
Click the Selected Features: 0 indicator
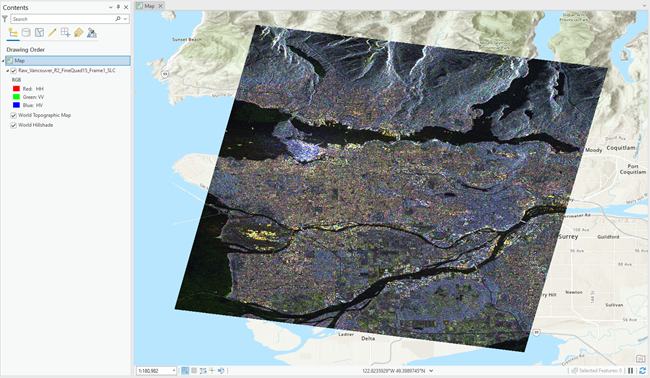[x=597, y=371]
